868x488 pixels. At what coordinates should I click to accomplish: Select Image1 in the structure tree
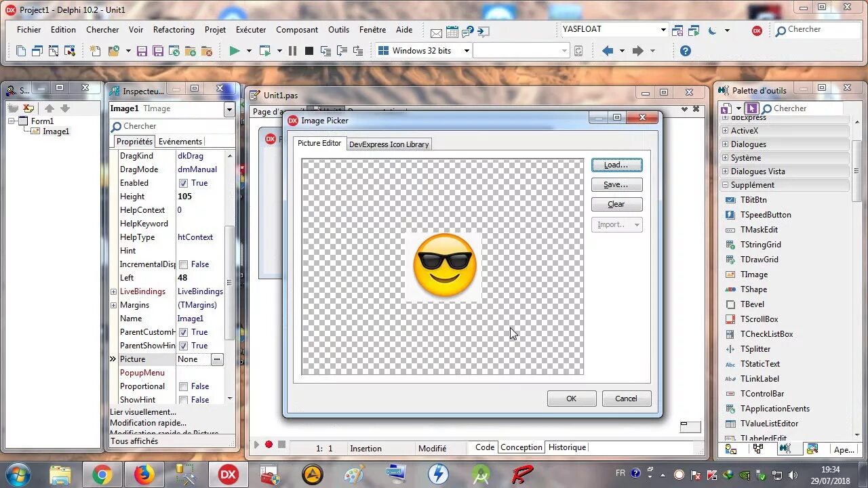(x=56, y=131)
